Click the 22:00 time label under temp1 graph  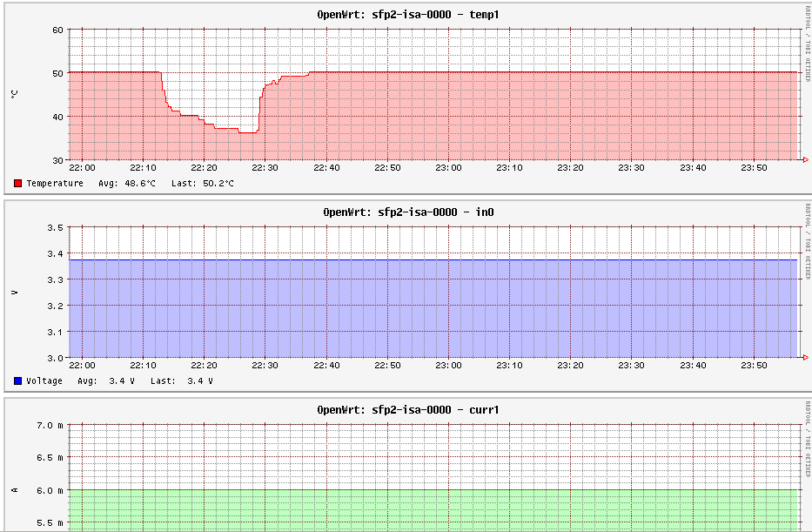pyautogui.click(x=82, y=168)
